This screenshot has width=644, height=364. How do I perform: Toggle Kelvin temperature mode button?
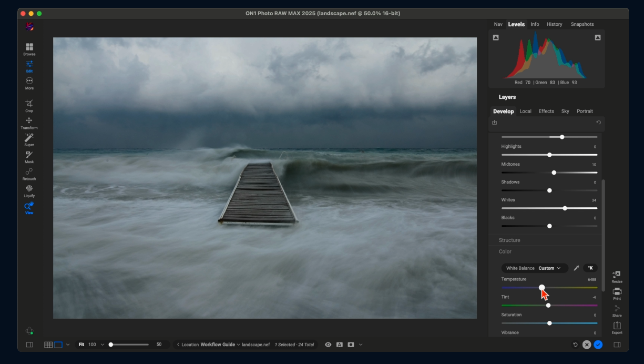[590, 268]
